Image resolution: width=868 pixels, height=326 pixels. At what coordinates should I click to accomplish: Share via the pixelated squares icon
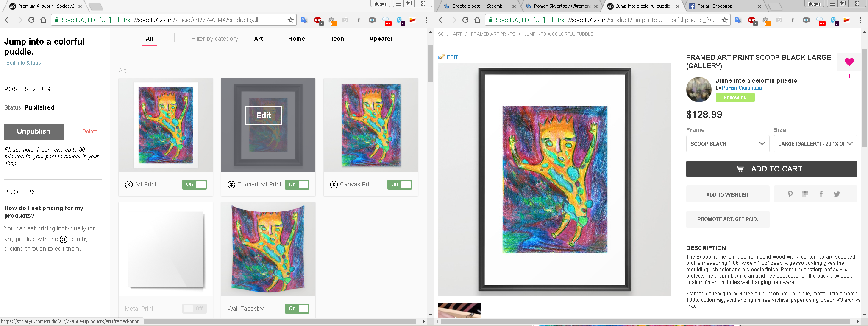(x=805, y=194)
